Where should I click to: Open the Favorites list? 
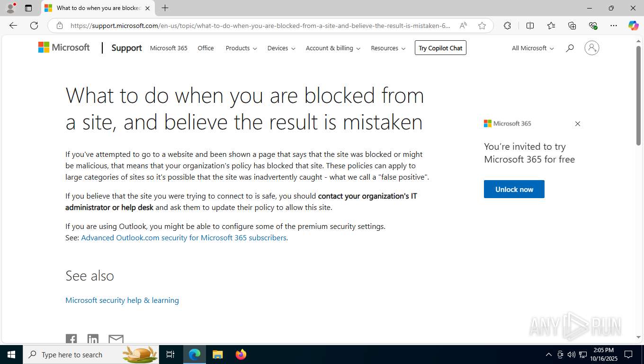(551, 26)
